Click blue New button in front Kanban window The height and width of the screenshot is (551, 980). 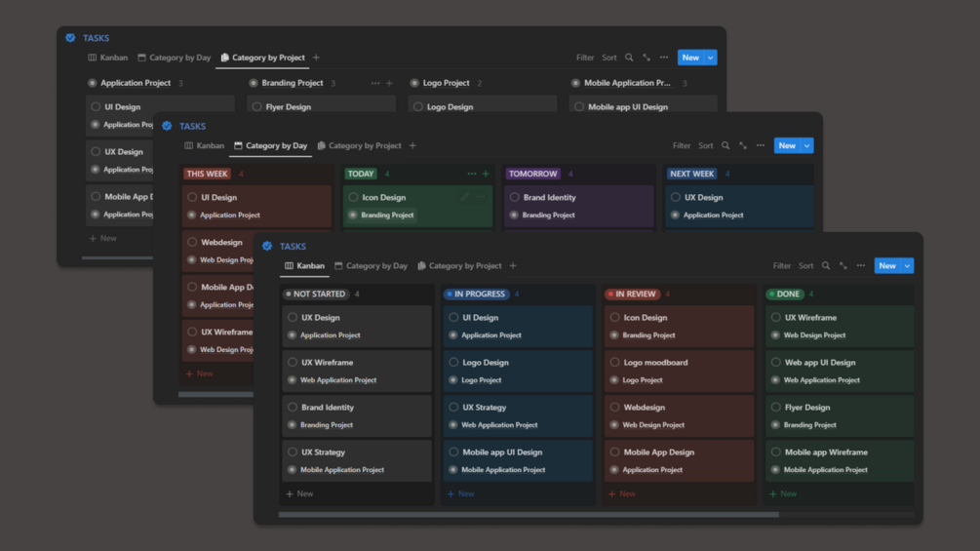[x=887, y=266]
